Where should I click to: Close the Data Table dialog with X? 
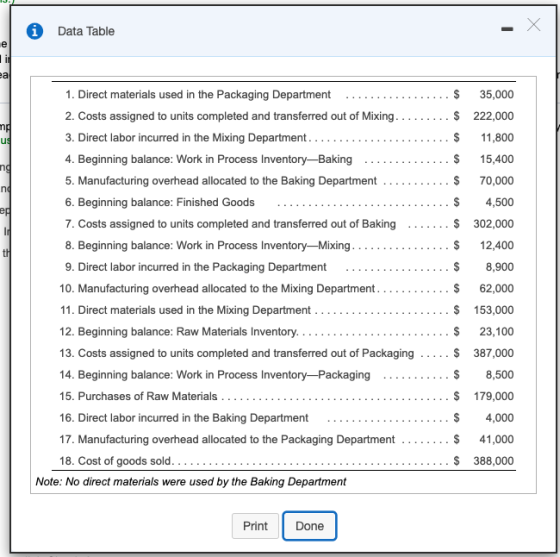tap(534, 25)
